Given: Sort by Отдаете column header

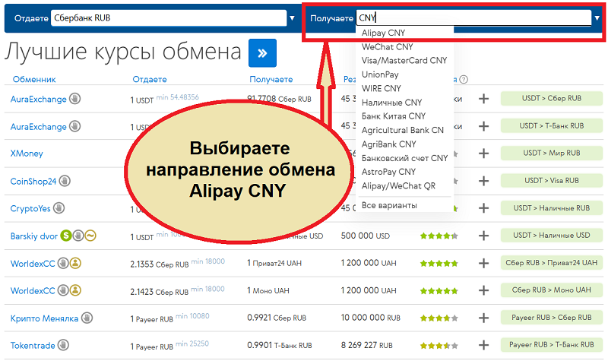Looking at the screenshot, I should [x=150, y=80].
